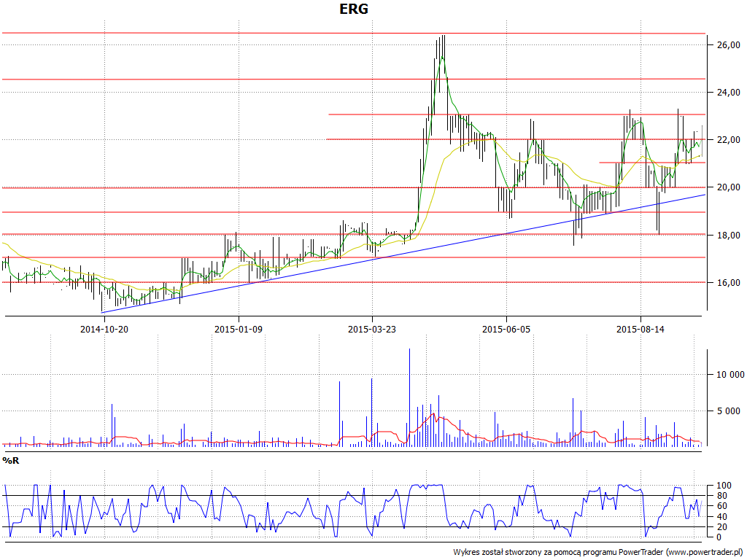Click the ERG chart title
This screenshot has height=560, width=747.
point(354,9)
